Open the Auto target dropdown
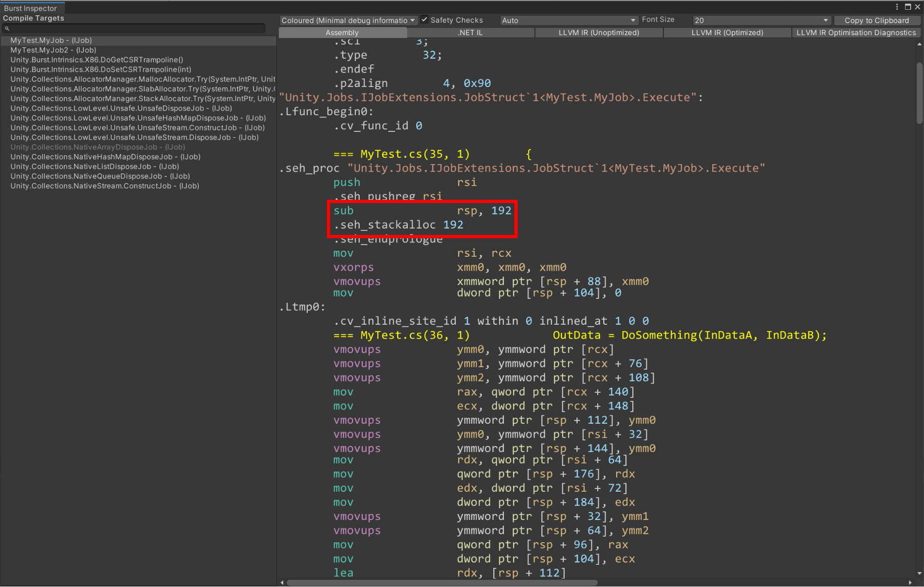Screen dimensions: 924x587 tap(569, 20)
